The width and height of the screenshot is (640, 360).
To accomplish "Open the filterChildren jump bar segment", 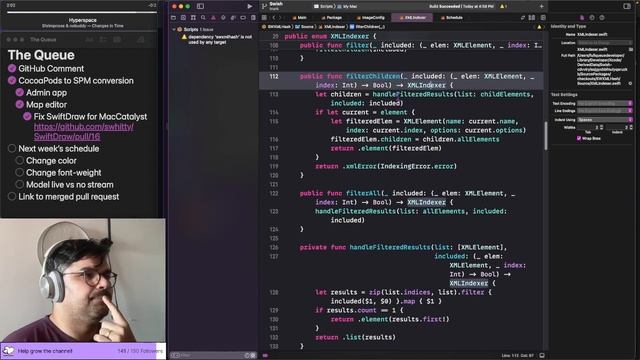I will (367, 27).
